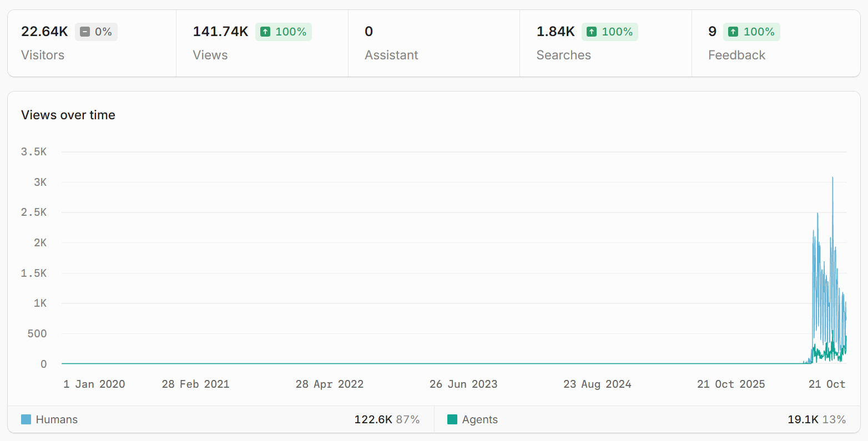Click the '26 Jun 2023' axis date
Image resolution: width=868 pixels, height=441 pixels.
(x=463, y=384)
